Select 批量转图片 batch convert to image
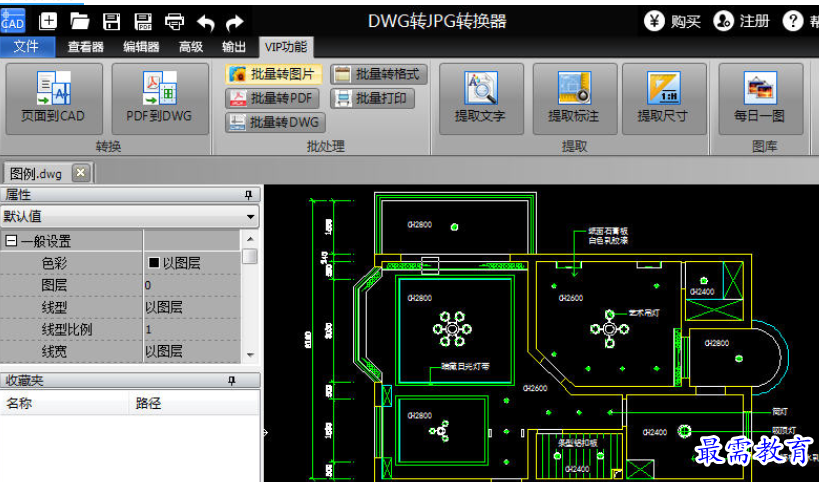Screen dimensions: 819x482 pos(274,74)
